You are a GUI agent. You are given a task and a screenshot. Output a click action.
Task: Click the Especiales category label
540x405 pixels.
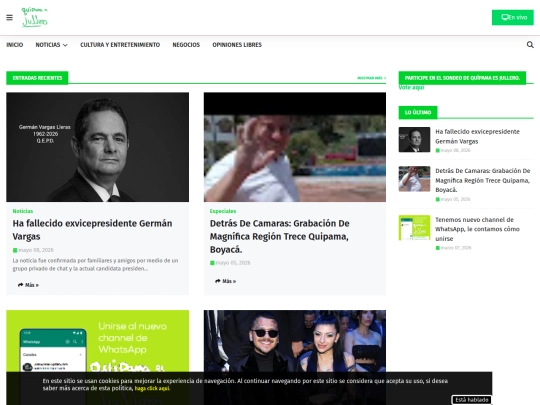[223, 211]
